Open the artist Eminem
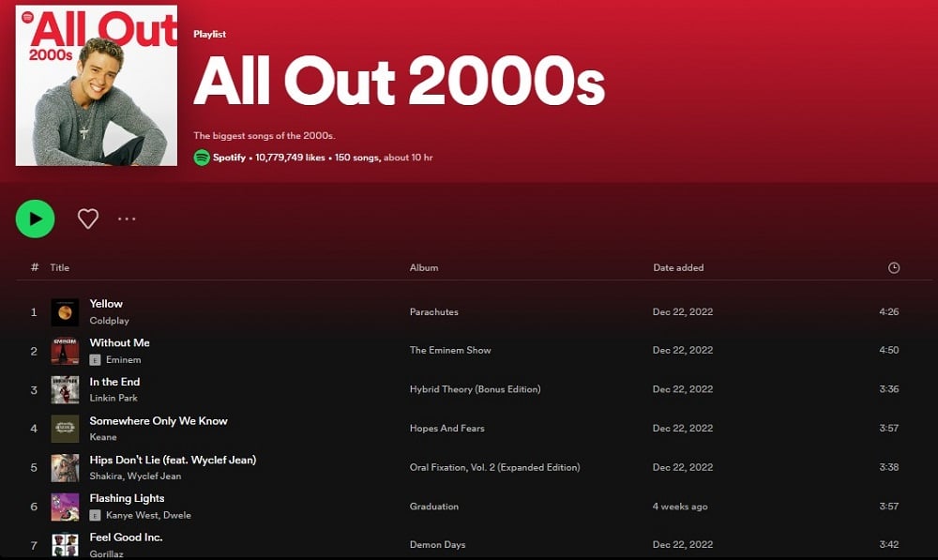This screenshot has height=560, width=938. [x=123, y=359]
